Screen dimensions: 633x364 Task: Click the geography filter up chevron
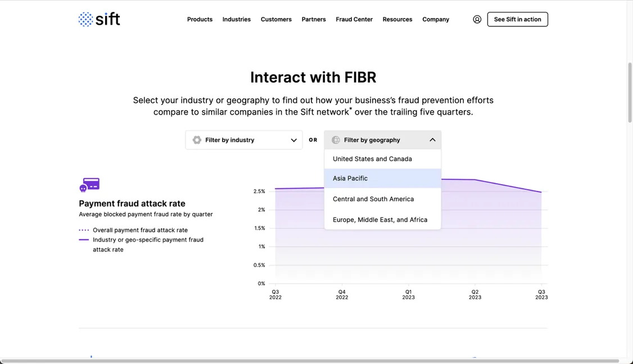click(432, 140)
